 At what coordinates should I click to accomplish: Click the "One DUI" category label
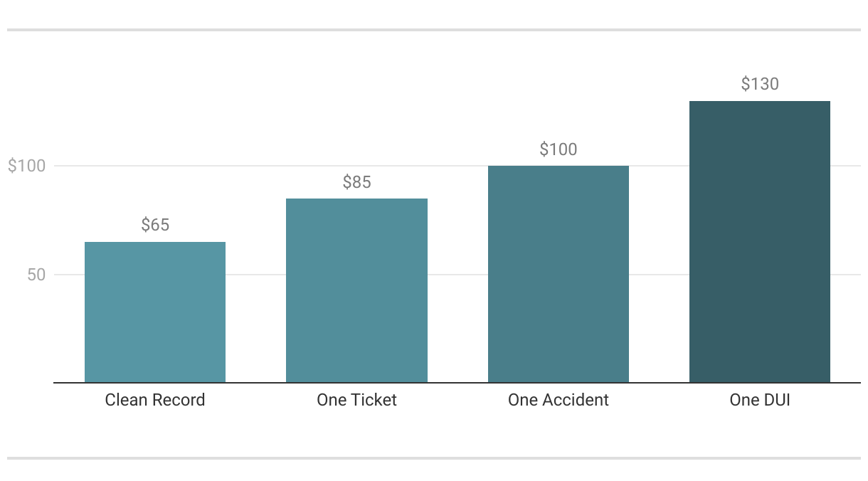(760, 400)
